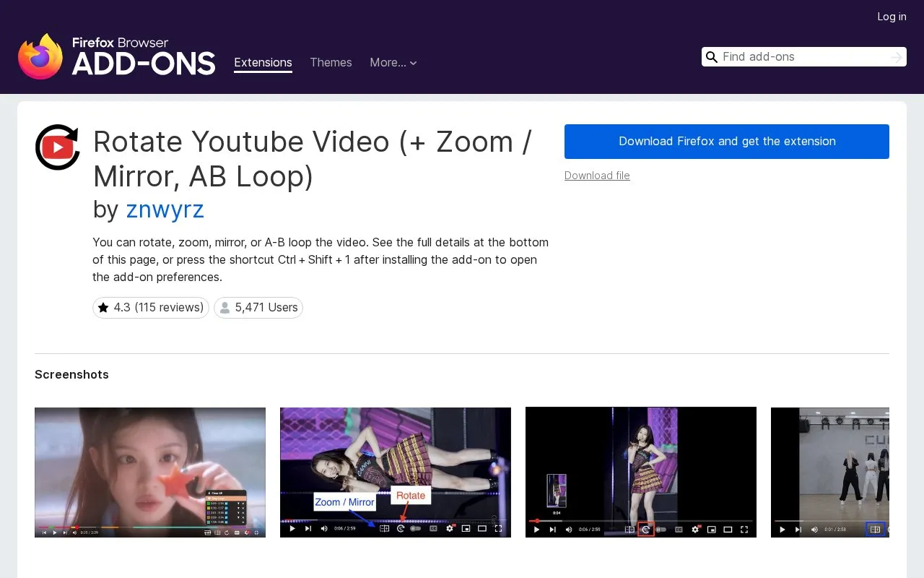Open the dance studio screenshot
Image resolution: width=924 pixels, height=578 pixels.
(x=830, y=473)
